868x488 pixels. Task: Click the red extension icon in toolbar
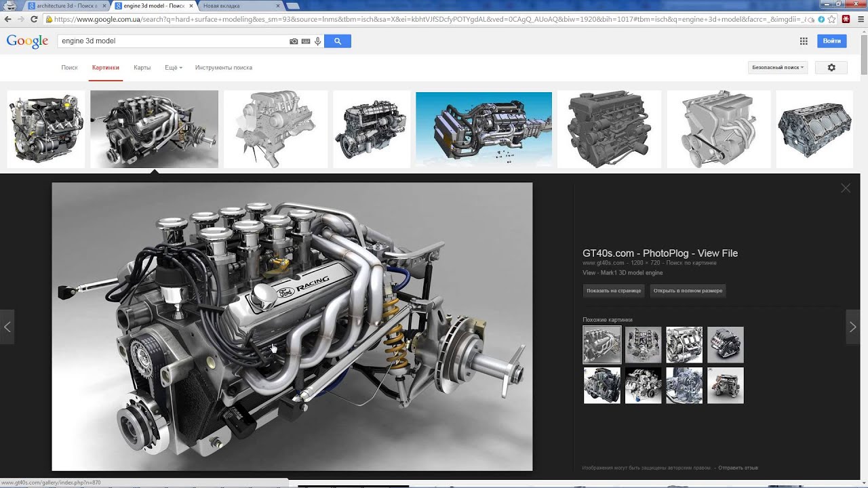pyautogui.click(x=846, y=19)
